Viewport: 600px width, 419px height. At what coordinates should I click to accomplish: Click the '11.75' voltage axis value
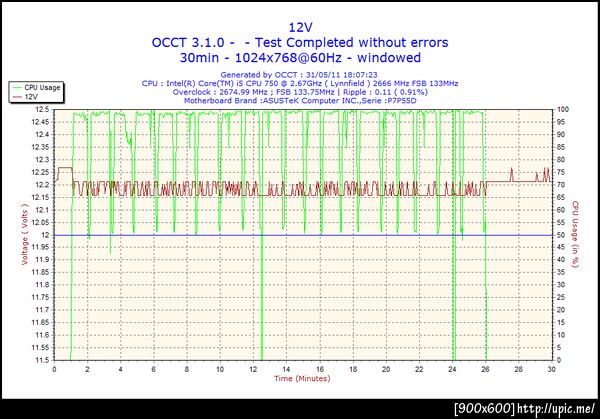click(x=40, y=297)
